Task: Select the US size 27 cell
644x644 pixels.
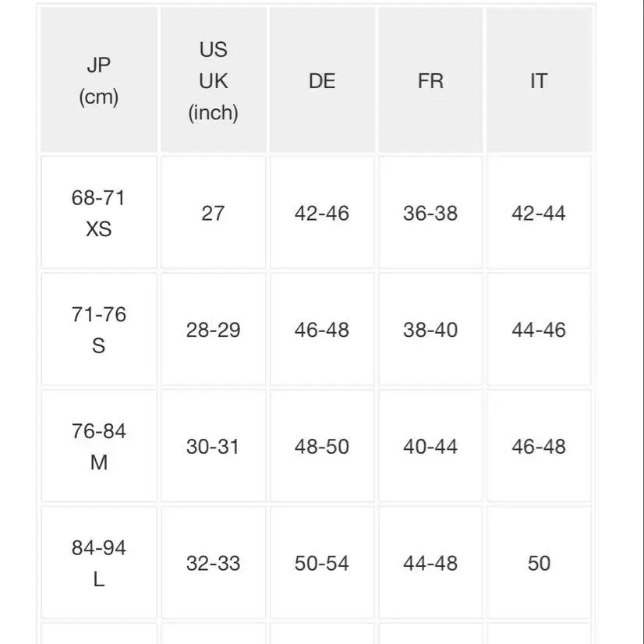Action: point(213,212)
